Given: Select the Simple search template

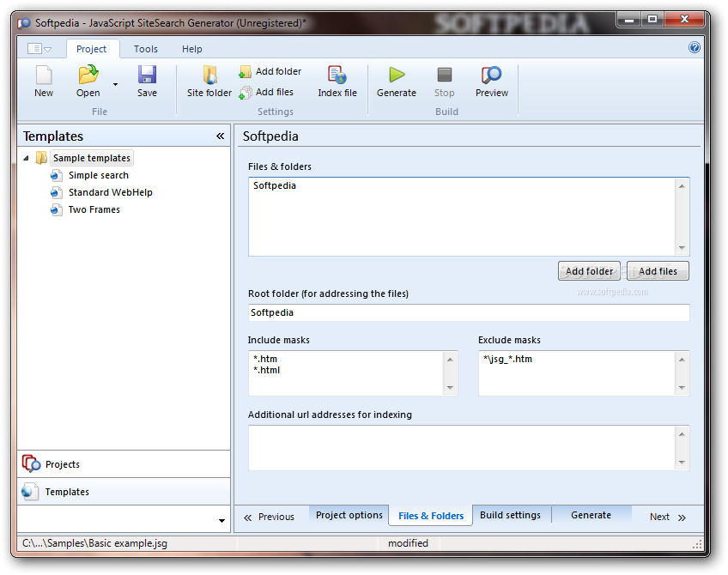Looking at the screenshot, I should click(99, 175).
